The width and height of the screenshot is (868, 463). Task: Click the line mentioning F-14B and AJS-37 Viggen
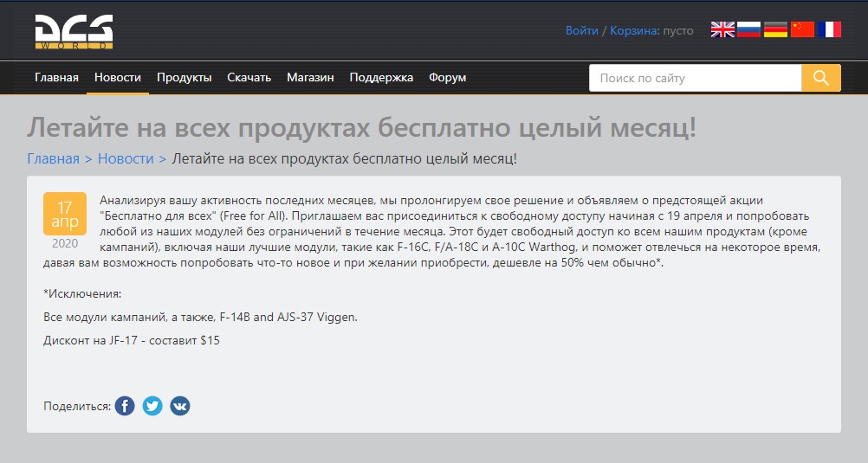200,318
